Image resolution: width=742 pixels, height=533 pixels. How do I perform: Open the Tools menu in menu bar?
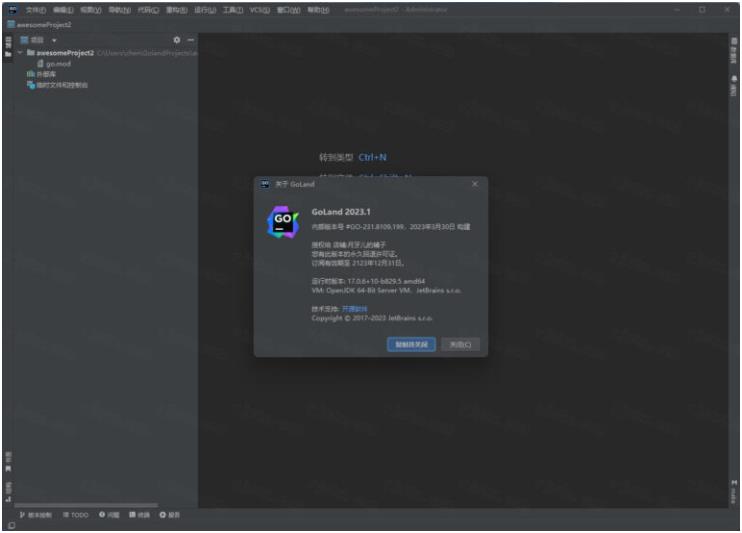pyautogui.click(x=233, y=10)
